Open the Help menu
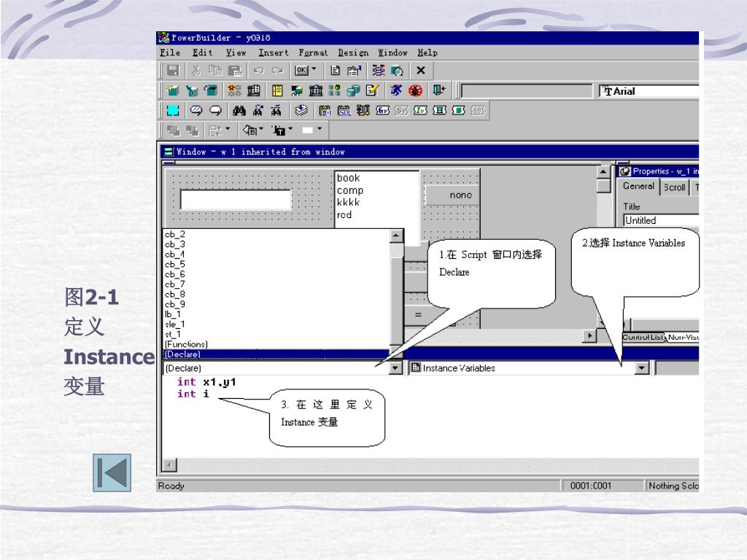This screenshot has width=747, height=560. [x=427, y=52]
